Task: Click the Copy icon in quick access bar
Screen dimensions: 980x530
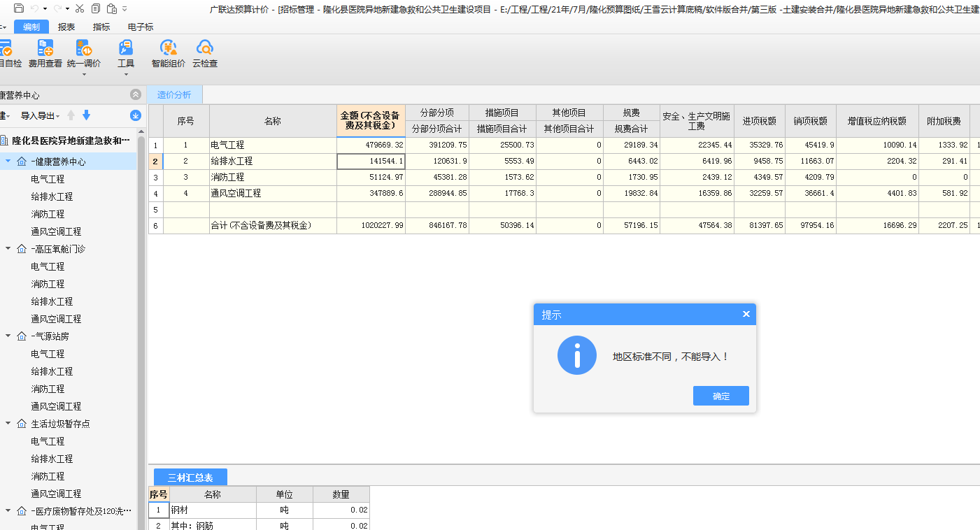Action: [96, 8]
